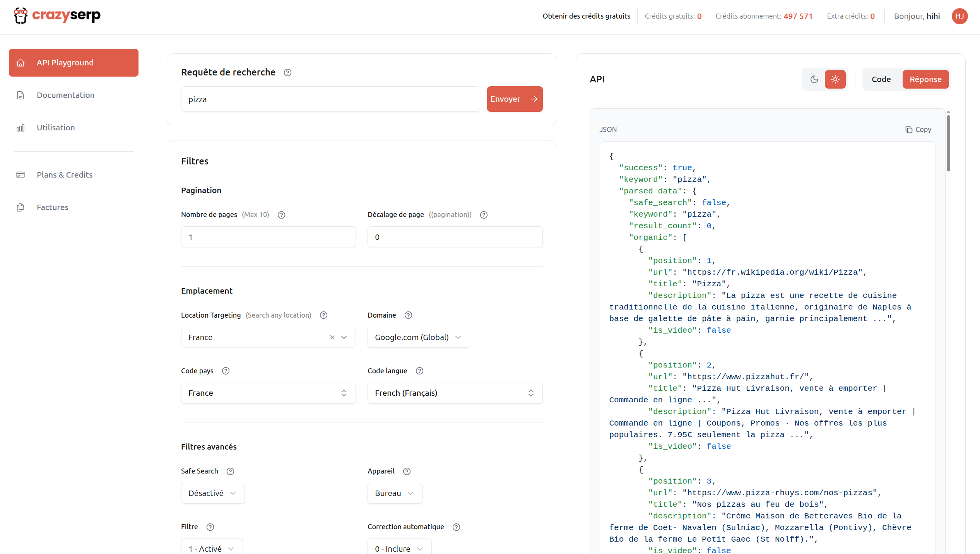980x554 pixels.
Task: Click help icon next to Domaine label
Action: click(x=408, y=315)
